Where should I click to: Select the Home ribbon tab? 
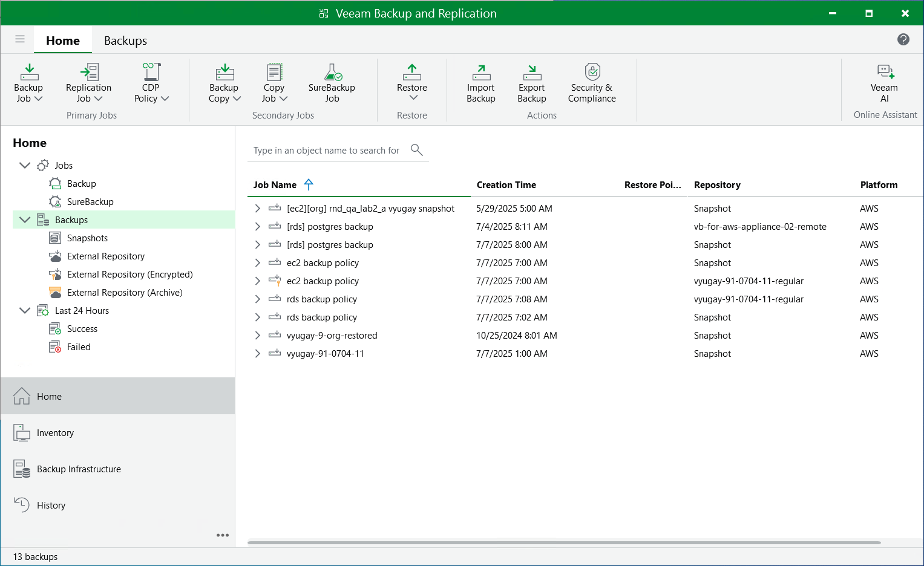coord(63,41)
